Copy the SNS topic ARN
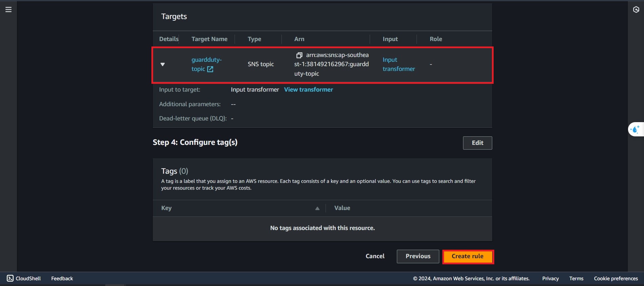Image resolution: width=644 pixels, height=286 pixels. pyautogui.click(x=299, y=55)
